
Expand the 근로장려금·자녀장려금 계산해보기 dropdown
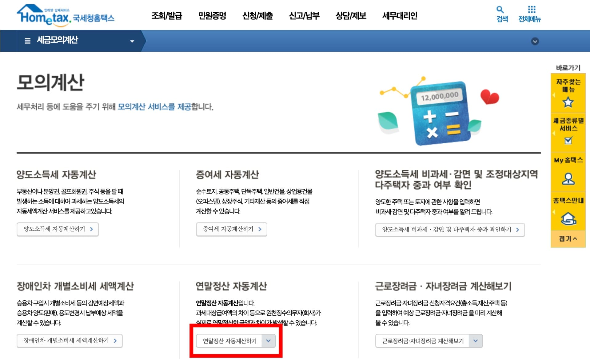coord(475,341)
